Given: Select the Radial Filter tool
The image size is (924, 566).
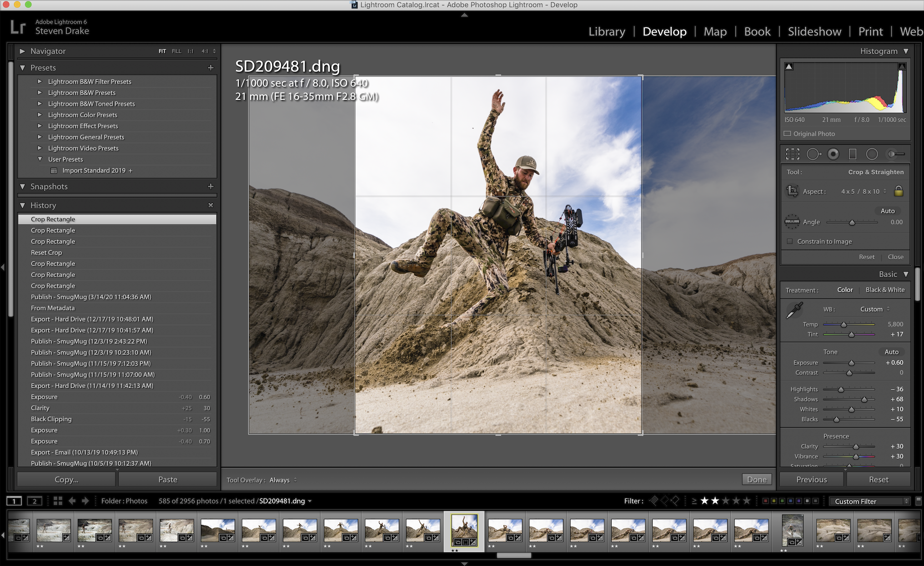Looking at the screenshot, I should (872, 154).
